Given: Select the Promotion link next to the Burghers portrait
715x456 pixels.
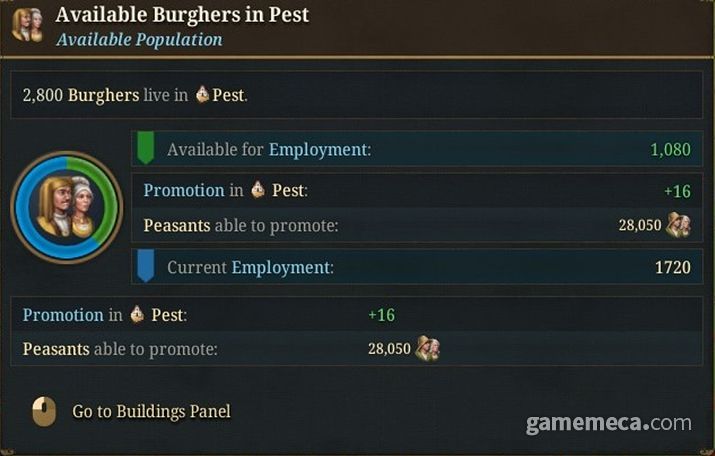Looking at the screenshot, I should [183, 190].
